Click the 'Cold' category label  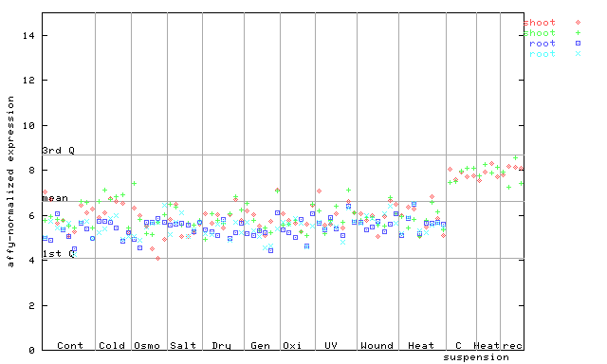[x=112, y=345]
